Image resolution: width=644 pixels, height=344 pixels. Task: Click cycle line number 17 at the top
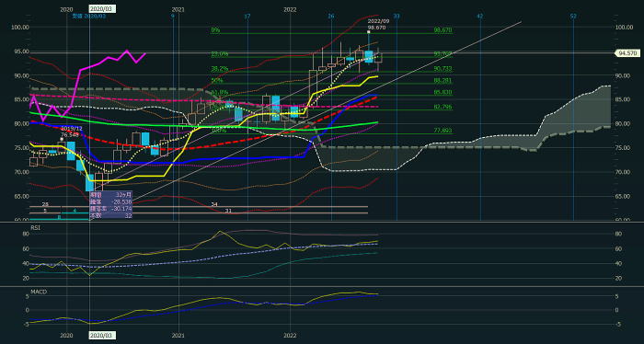(247, 16)
